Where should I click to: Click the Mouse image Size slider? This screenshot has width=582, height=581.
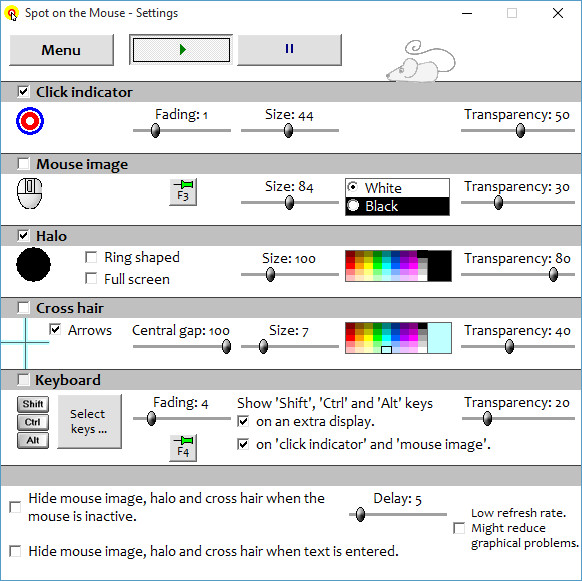tap(290, 203)
